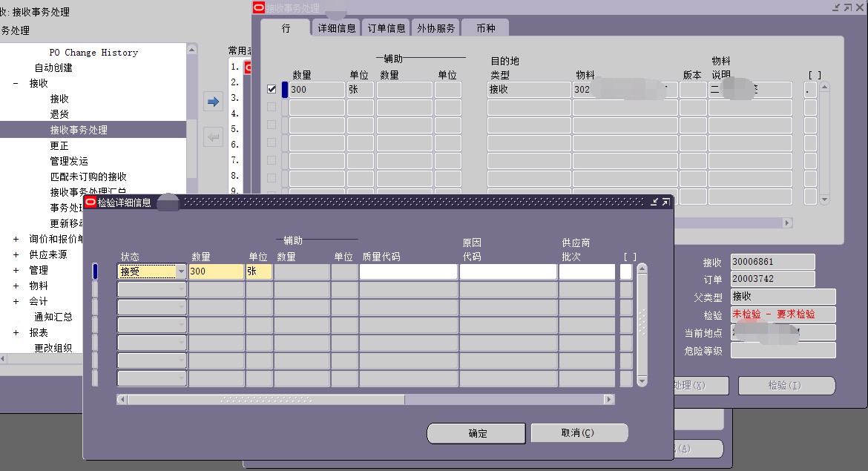
Task: Check the second row checkbox in the receiving grid
Action: [272, 107]
